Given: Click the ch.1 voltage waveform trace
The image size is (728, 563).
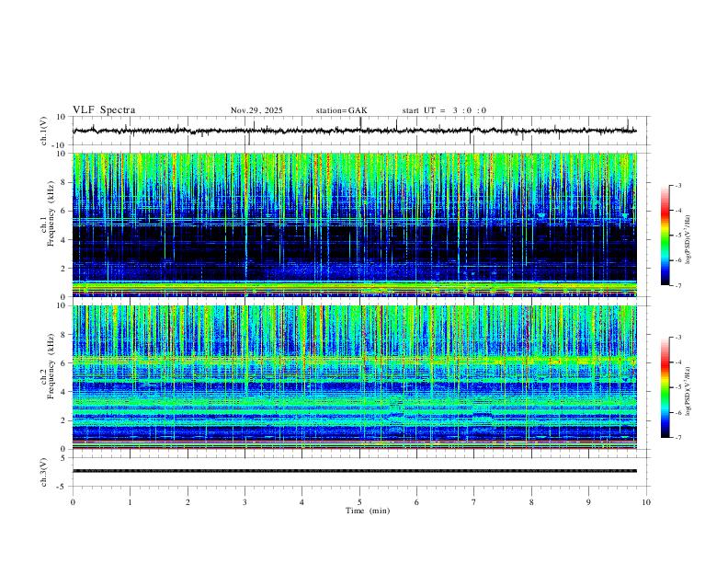Looking at the screenshot, I should pos(355,131).
